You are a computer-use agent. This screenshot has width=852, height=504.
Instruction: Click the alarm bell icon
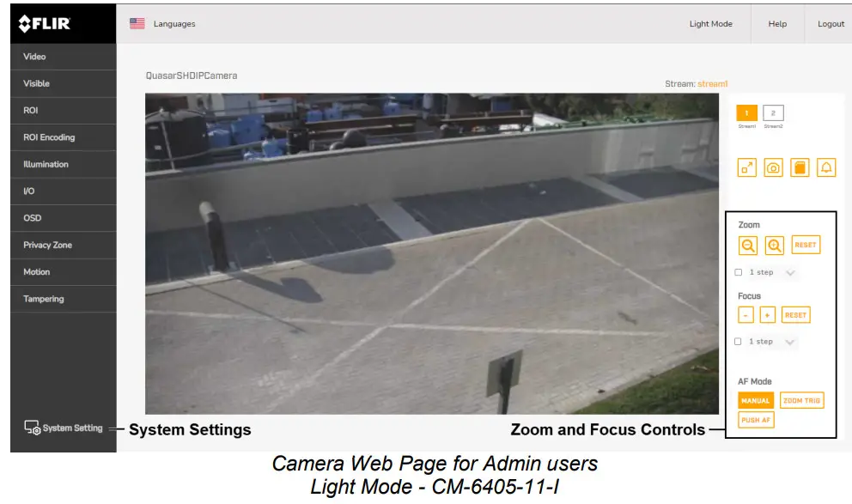[826, 167]
